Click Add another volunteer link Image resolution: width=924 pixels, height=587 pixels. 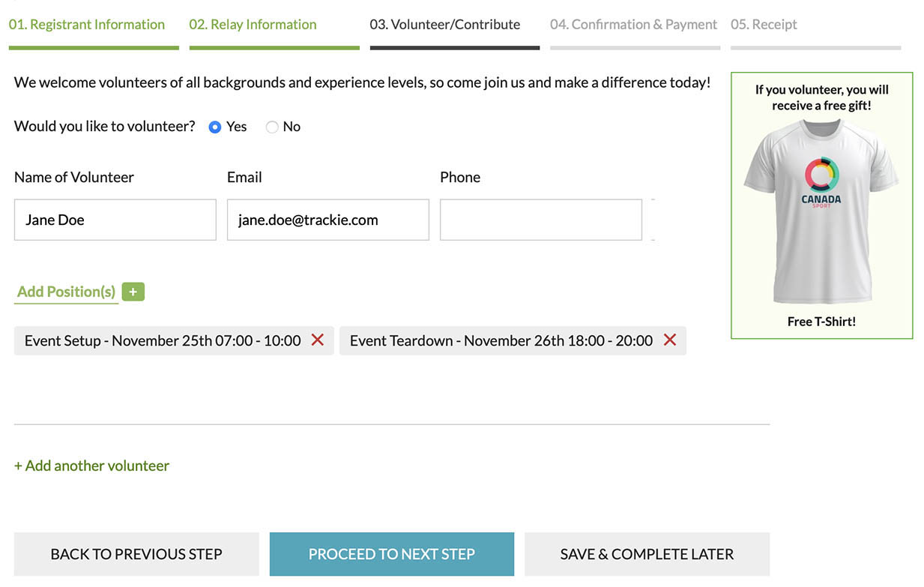click(91, 466)
